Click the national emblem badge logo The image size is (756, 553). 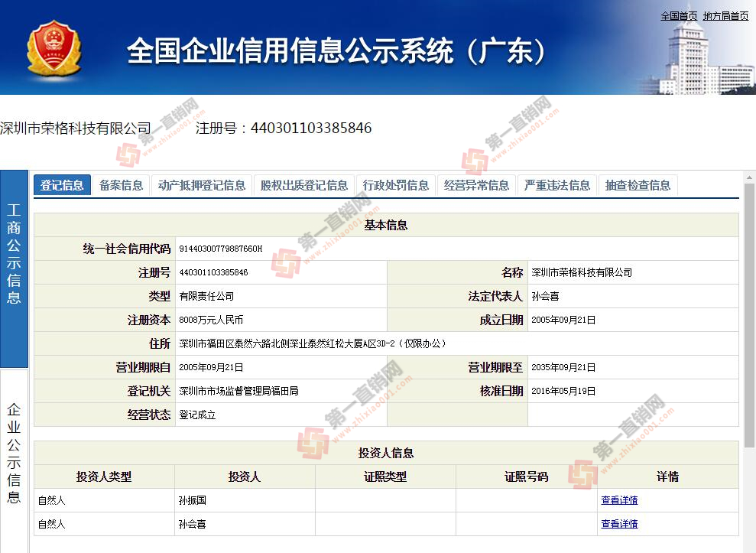[x=54, y=50]
